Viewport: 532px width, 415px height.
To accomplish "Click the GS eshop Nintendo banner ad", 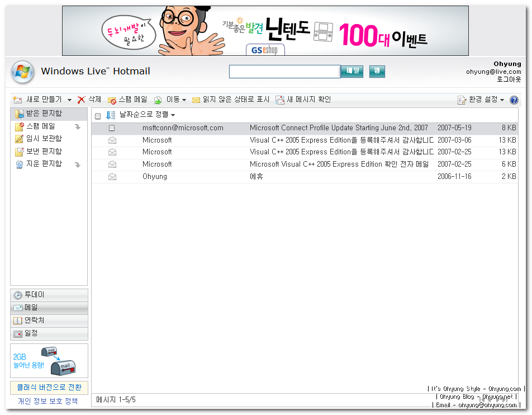I will point(265,31).
